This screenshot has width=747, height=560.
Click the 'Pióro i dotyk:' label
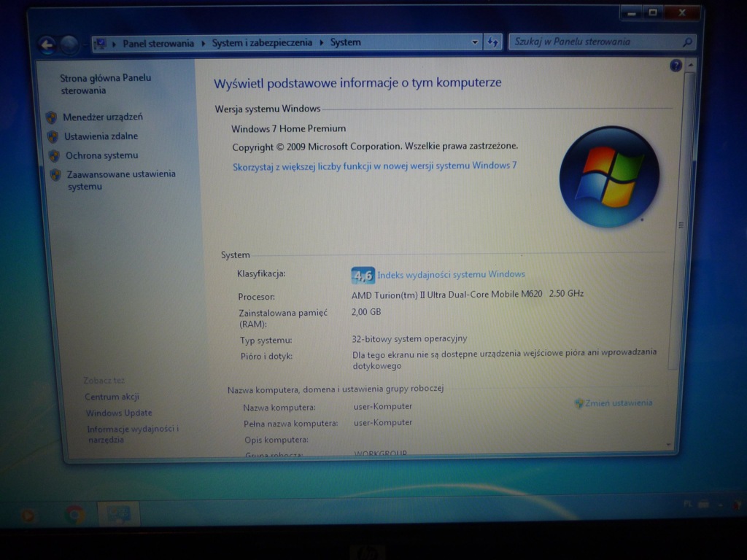(x=266, y=356)
